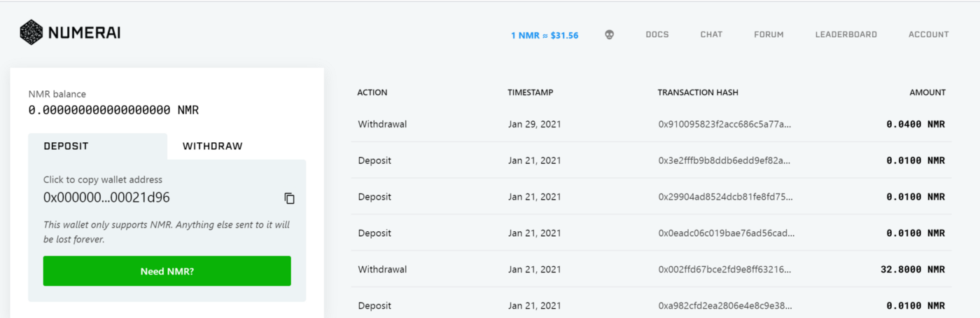Click the NMR price indicator

[545, 35]
